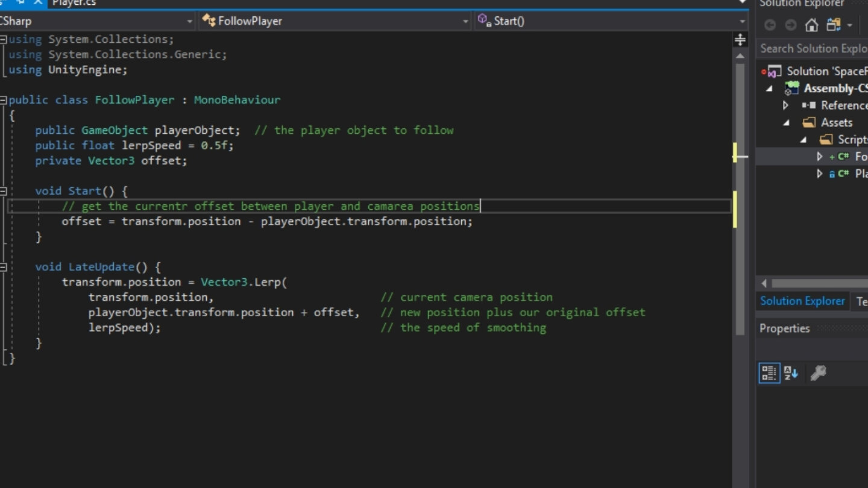The height and width of the screenshot is (488, 868).
Task: Select the References tree item
Action: coord(844,105)
